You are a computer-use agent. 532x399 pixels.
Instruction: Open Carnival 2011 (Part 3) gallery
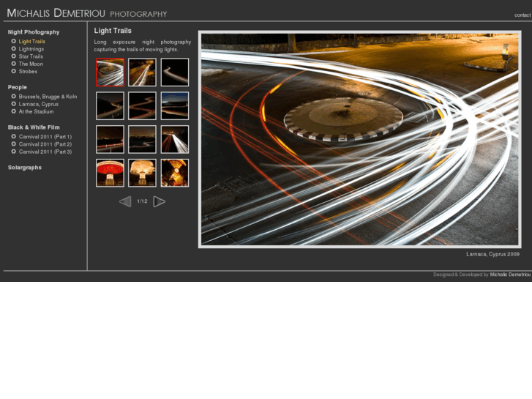click(x=45, y=152)
